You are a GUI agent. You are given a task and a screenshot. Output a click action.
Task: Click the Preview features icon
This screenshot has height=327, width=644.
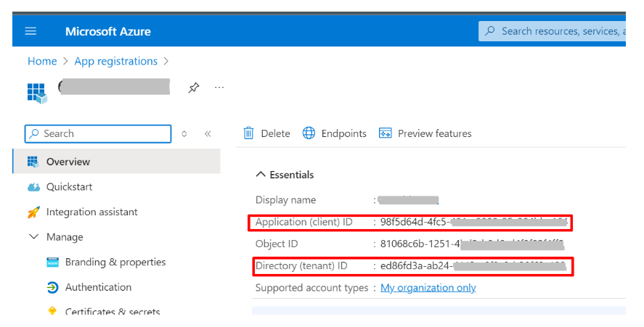[x=386, y=133]
